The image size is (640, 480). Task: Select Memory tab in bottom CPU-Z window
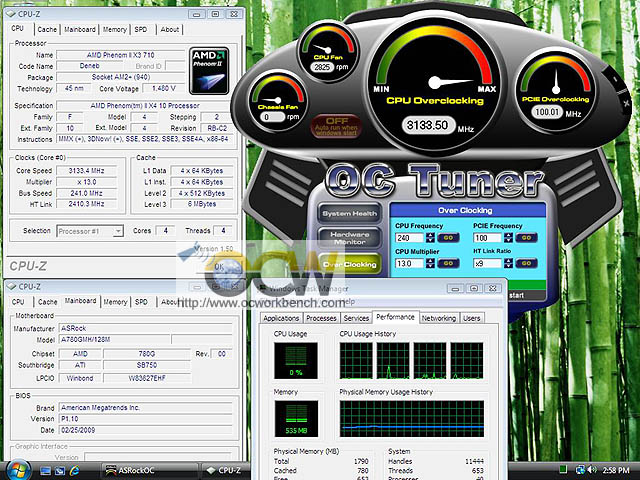115,302
